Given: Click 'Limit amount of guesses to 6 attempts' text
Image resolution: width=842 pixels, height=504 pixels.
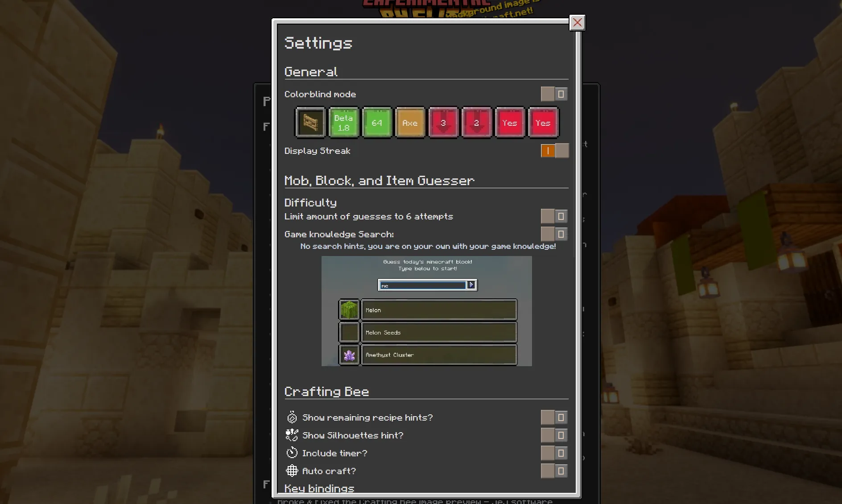Looking at the screenshot, I should [369, 216].
